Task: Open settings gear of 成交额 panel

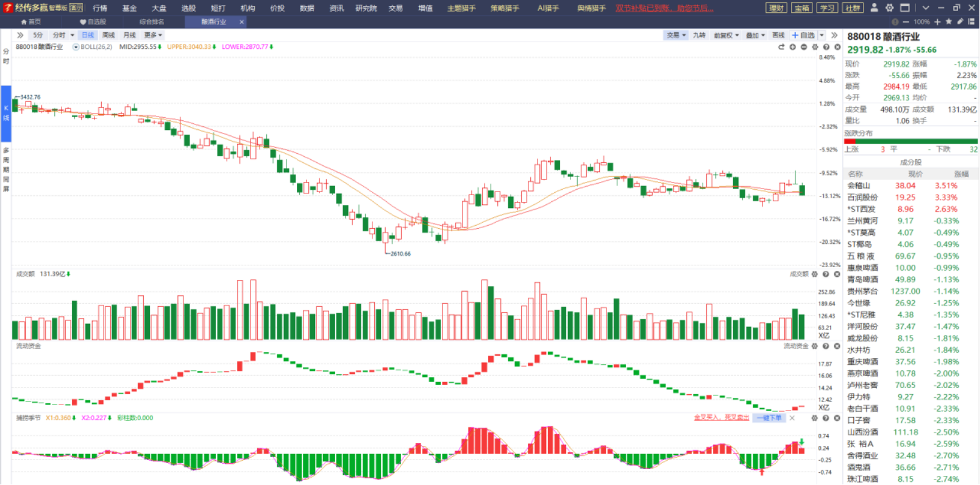Action: point(815,275)
